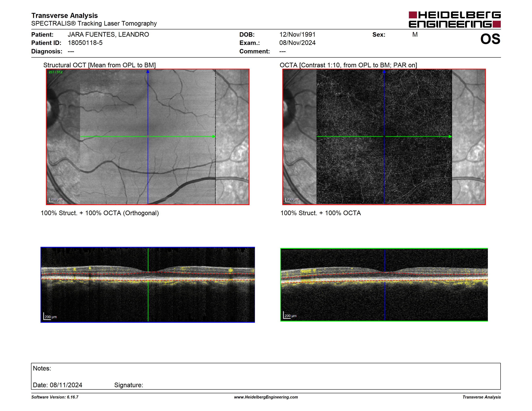Select patient name JARA FUENTES, LEANDRO

108,35
